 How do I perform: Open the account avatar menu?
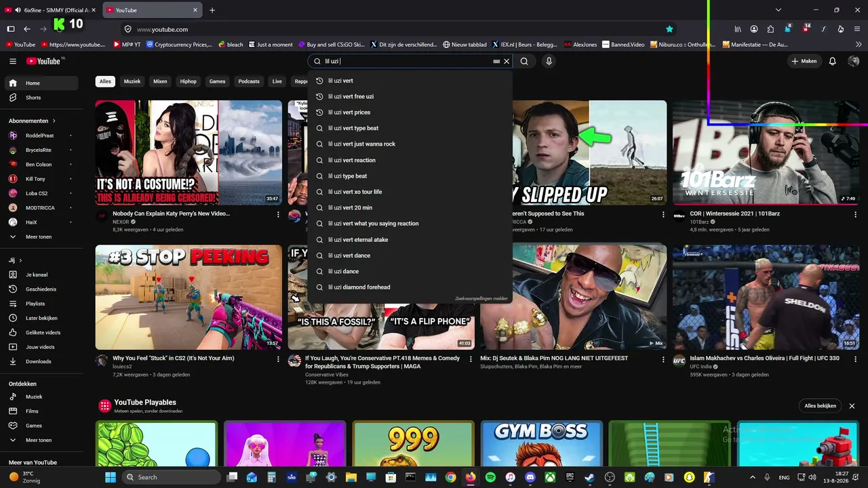point(854,61)
